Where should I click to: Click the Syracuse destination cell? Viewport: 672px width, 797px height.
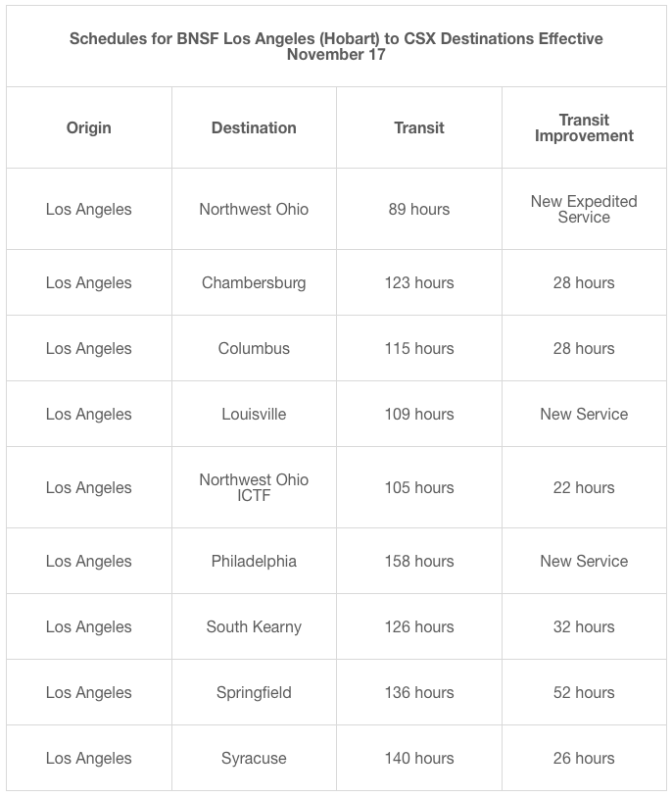pyautogui.click(x=254, y=758)
